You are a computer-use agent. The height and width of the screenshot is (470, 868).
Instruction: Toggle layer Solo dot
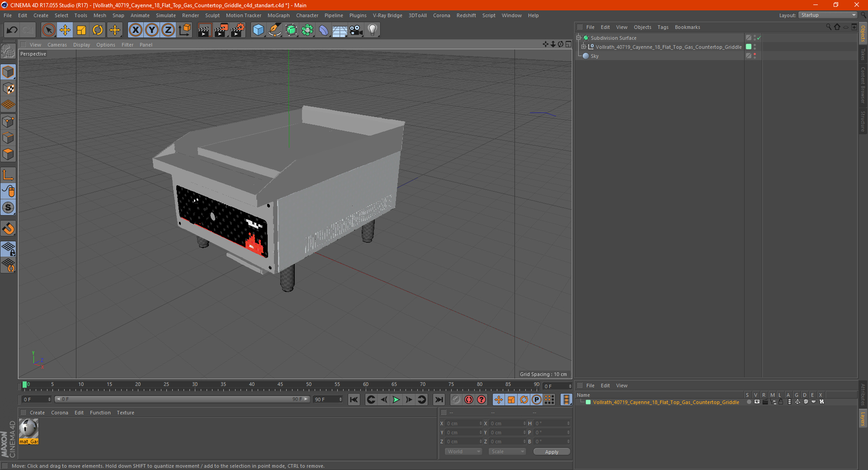(749, 402)
